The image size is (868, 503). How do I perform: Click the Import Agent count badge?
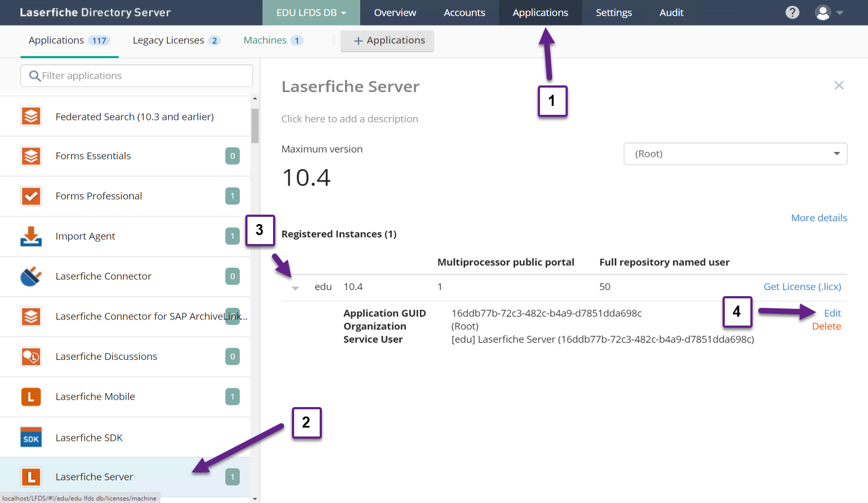pos(233,236)
